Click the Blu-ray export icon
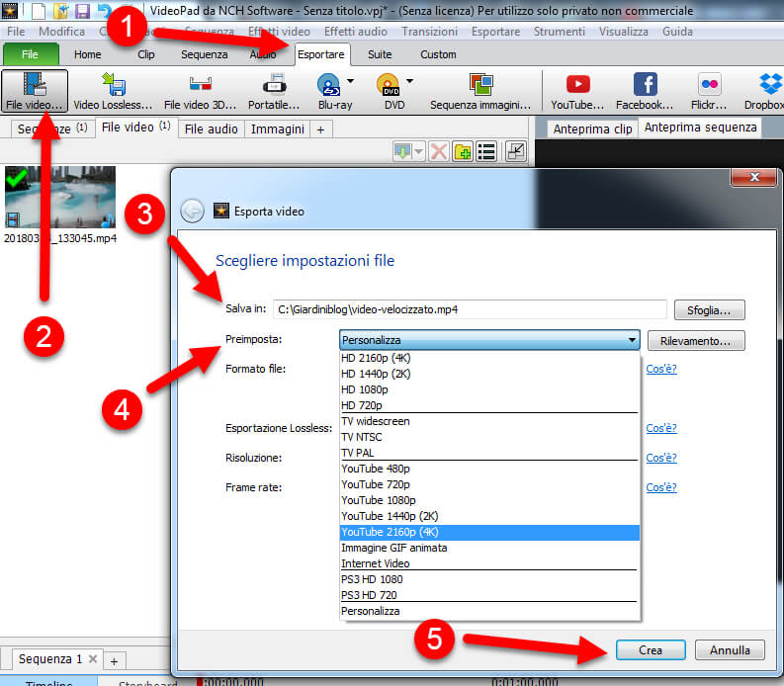 [x=329, y=85]
